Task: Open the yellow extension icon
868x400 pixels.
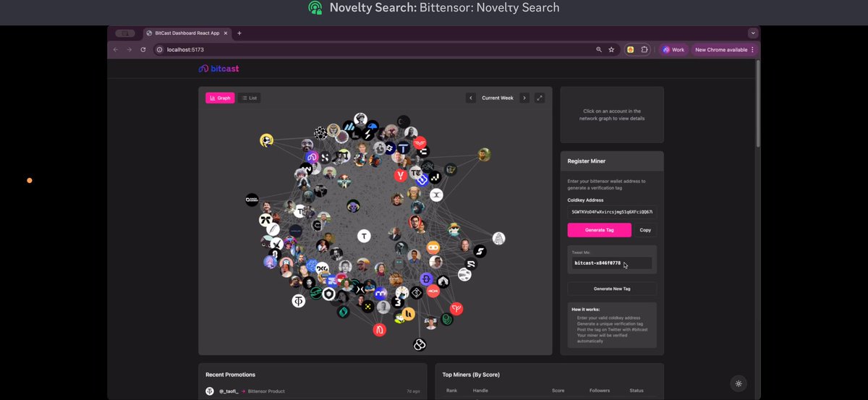Action: click(631, 49)
